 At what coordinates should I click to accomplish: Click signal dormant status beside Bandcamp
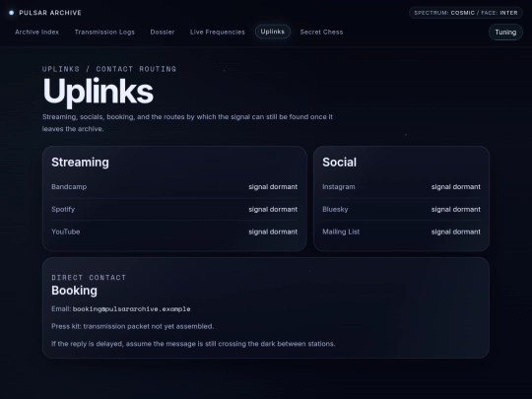coord(273,187)
